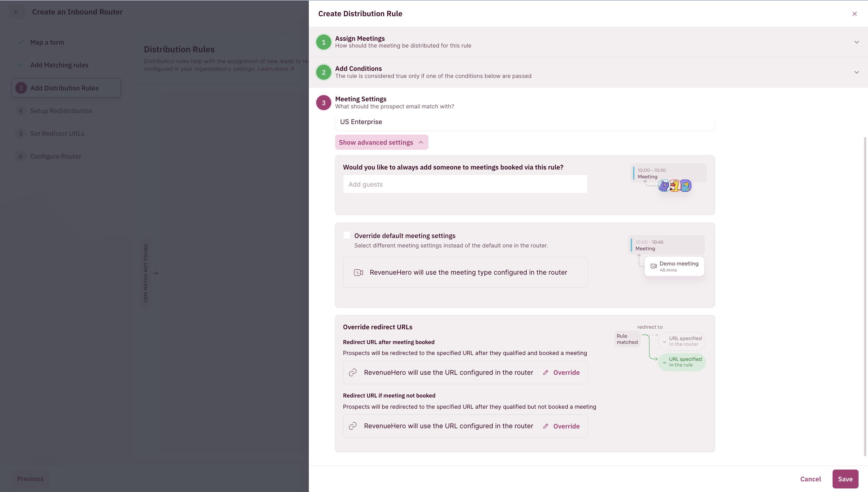This screenshot has width=868, height=492.
Task: Click step 3 Meeting Settings circle
Action: click(324, 103)
